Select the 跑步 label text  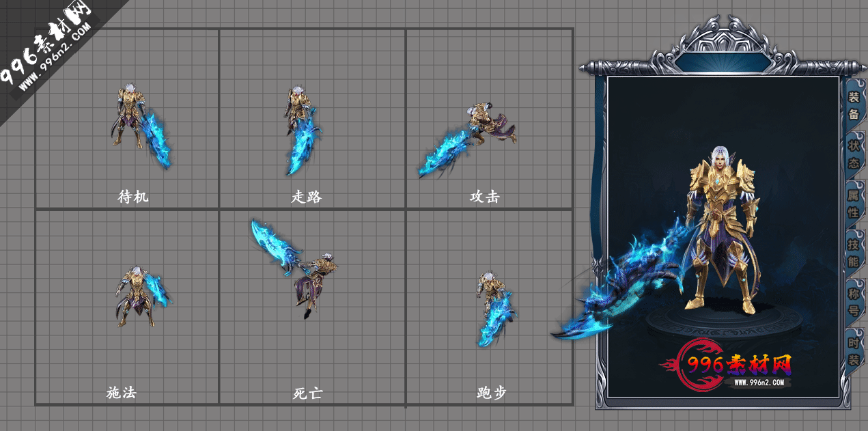coord(492,393)
